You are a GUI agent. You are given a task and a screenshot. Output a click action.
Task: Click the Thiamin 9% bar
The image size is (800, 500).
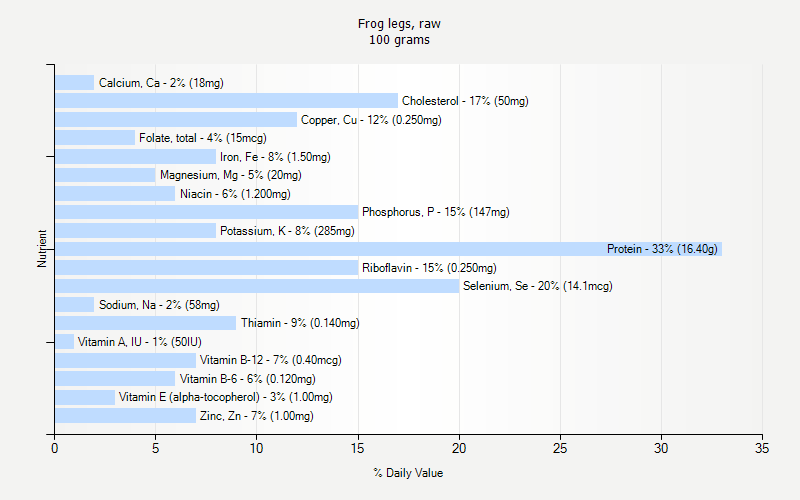tap(145, 323)
